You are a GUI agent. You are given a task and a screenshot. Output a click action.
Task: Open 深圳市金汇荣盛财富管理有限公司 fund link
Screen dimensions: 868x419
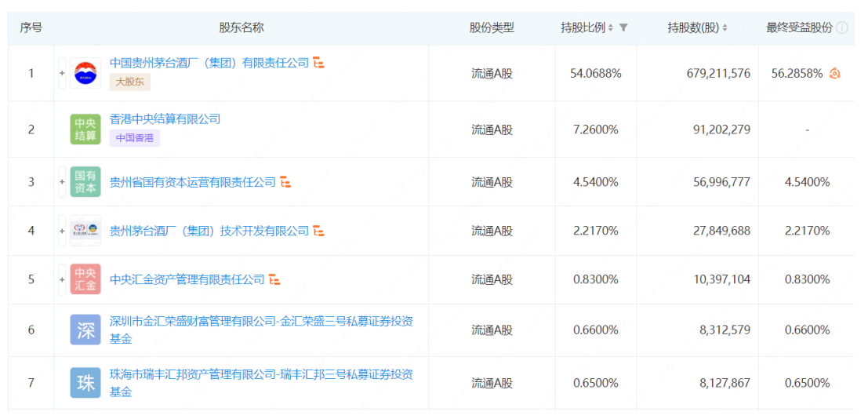pyautogui.click(x=261, y=330)
